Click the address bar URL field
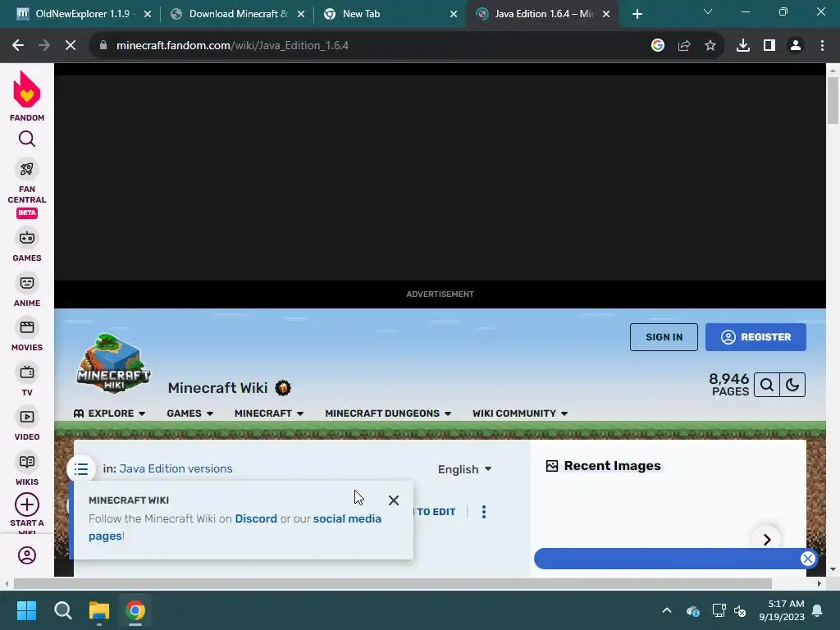840x630 pixels. point(370,46)
